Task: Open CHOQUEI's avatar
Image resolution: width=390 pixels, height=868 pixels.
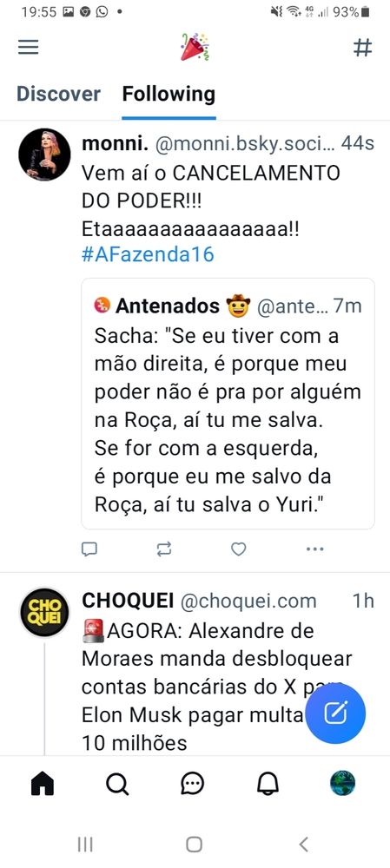Action: click(44, 613)
